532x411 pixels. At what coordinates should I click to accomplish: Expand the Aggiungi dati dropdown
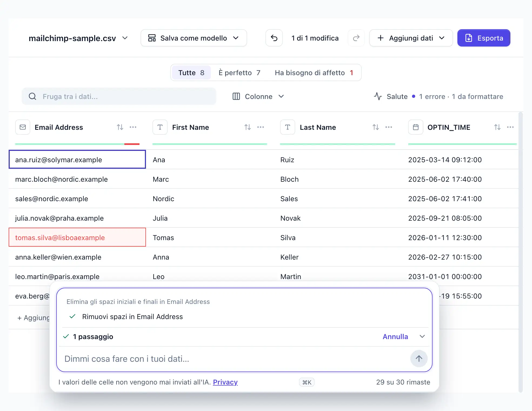pos(411,38)
